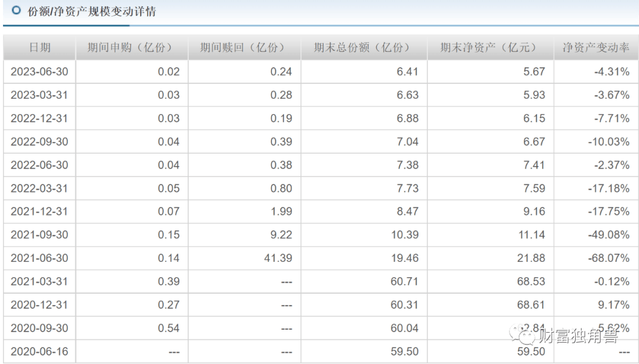Click the 2020-06-16 date cell
The width and height of the screenshot is (639, 364).
(40, 352)
